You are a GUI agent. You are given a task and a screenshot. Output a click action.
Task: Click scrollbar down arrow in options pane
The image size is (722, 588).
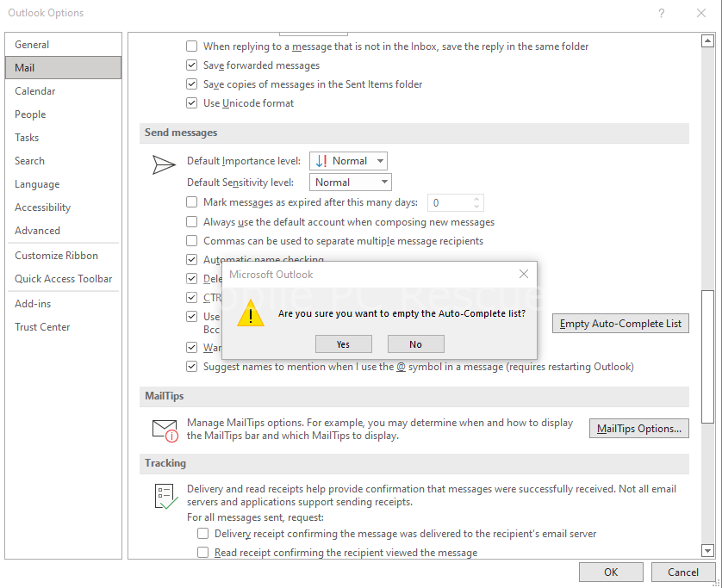pyautogui.click(x=707, y=550)
